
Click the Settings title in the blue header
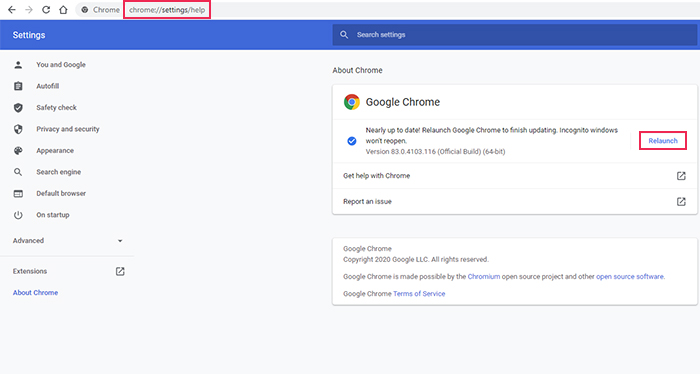[29, 35]
